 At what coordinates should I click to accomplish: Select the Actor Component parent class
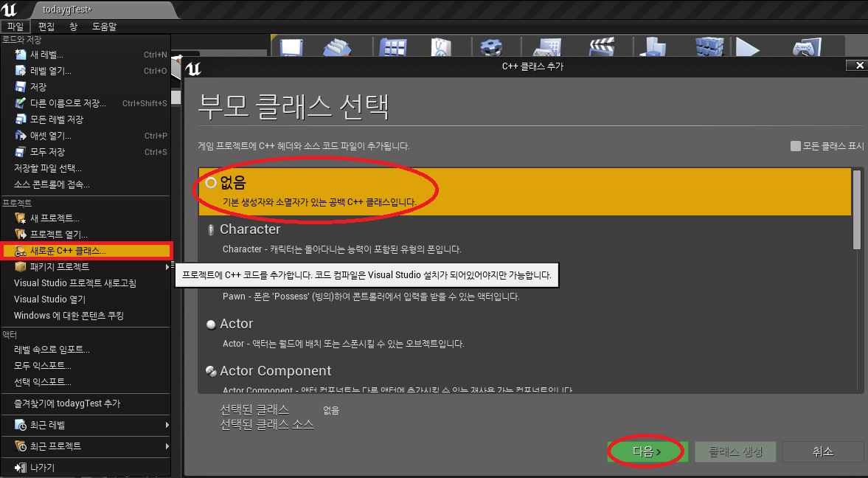coord(525,376)
